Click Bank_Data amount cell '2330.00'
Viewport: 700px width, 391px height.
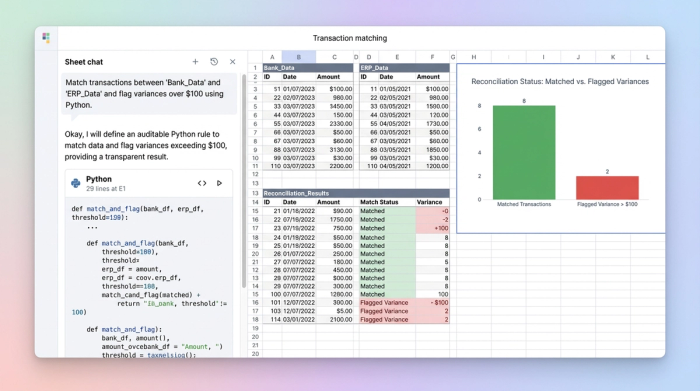pos(334,124)
